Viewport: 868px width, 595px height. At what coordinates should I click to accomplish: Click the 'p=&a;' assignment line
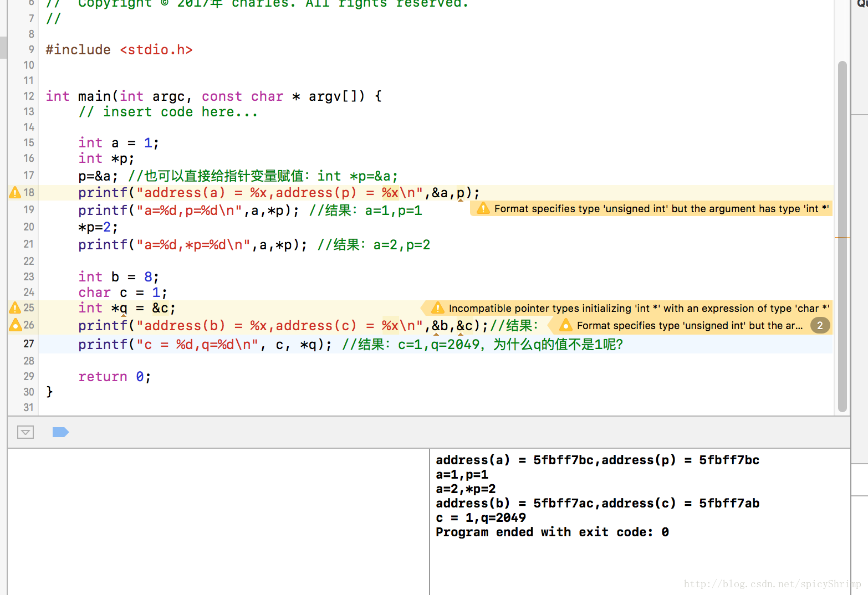(x=238, y=176)
